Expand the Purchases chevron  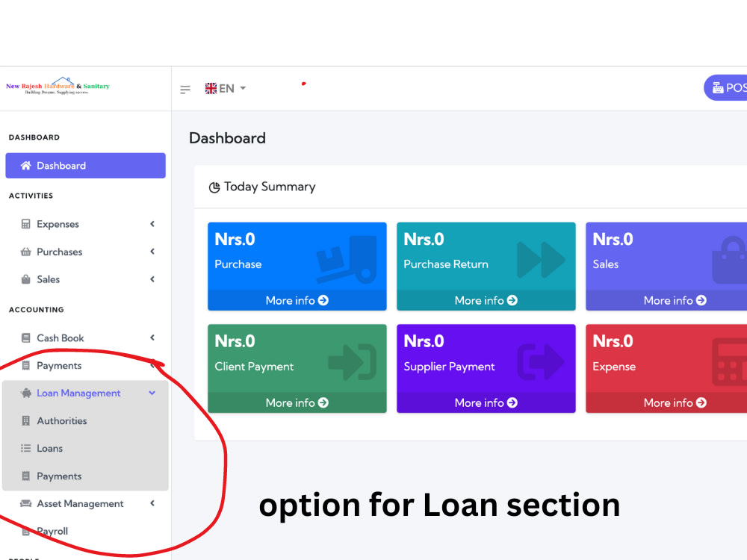point(152,252)
